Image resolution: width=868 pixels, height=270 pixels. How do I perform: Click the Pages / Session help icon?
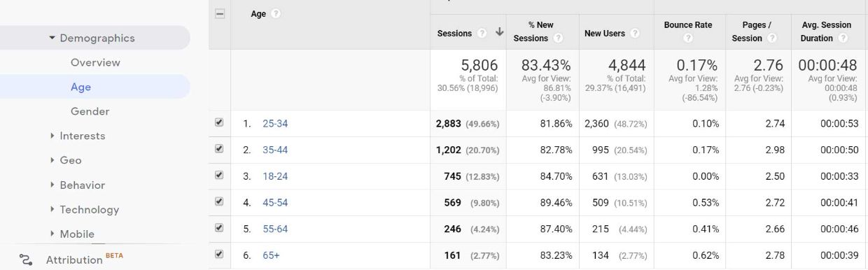[x=771, y=38]
